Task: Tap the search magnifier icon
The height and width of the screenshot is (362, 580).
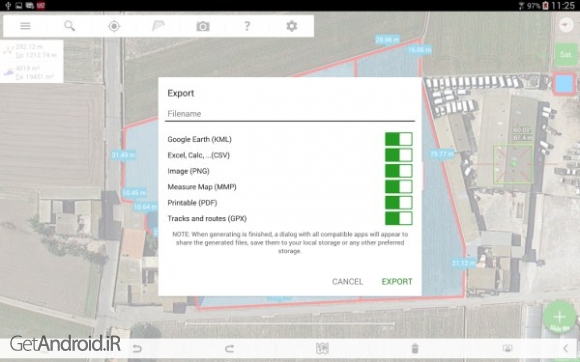Action: 70,26
